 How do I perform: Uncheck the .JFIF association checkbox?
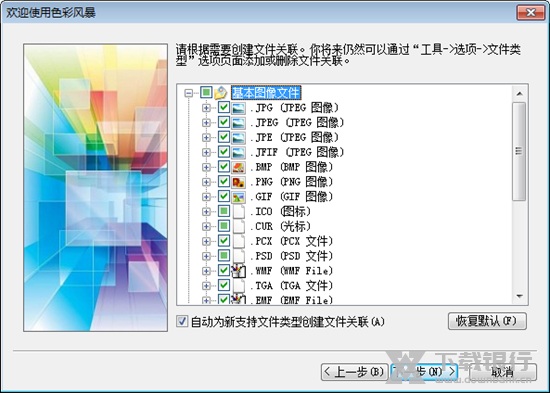point(224,152)
